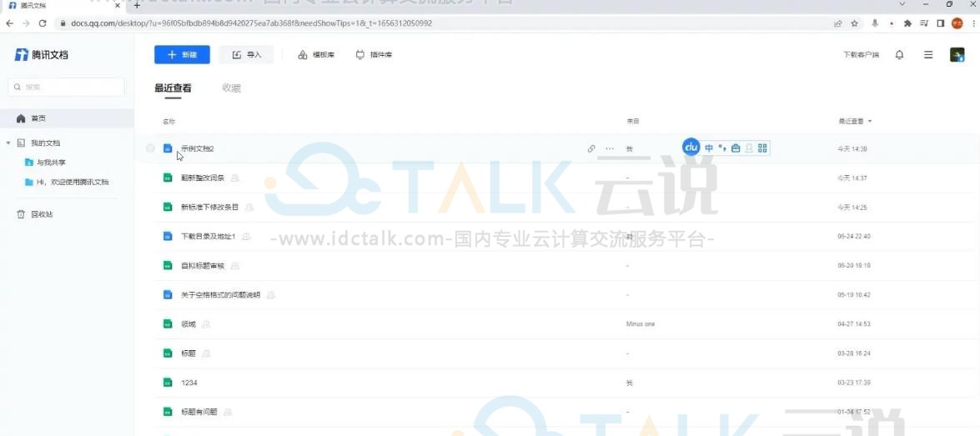
Task: Click the share page icon in address bar
Action: pyautogui.click(x=837, y=23)
